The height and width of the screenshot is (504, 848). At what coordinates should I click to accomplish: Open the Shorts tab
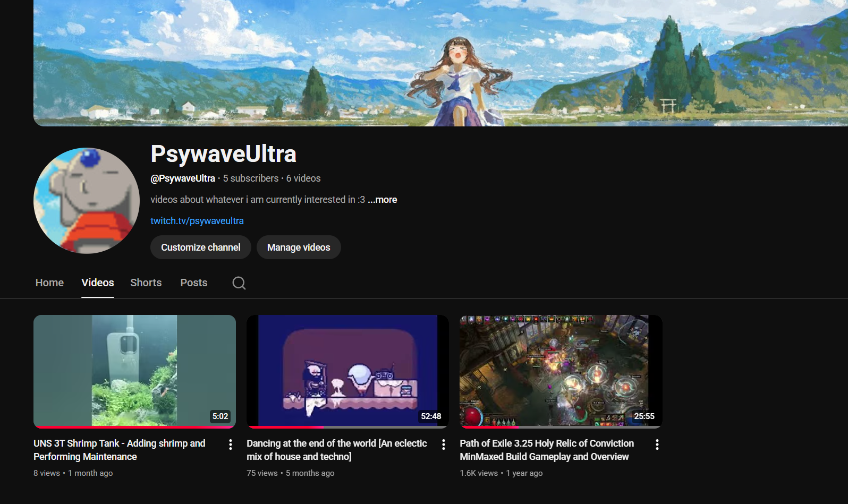146,283
